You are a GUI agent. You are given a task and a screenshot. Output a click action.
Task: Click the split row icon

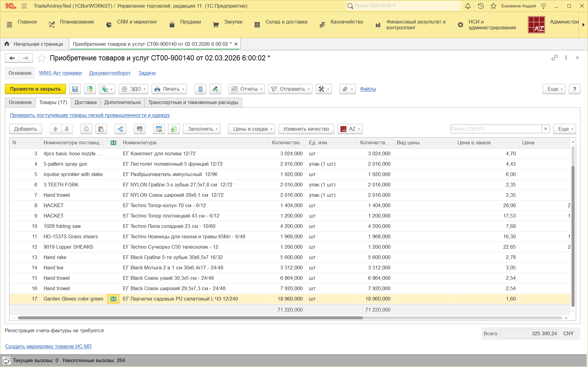[120, 129]
